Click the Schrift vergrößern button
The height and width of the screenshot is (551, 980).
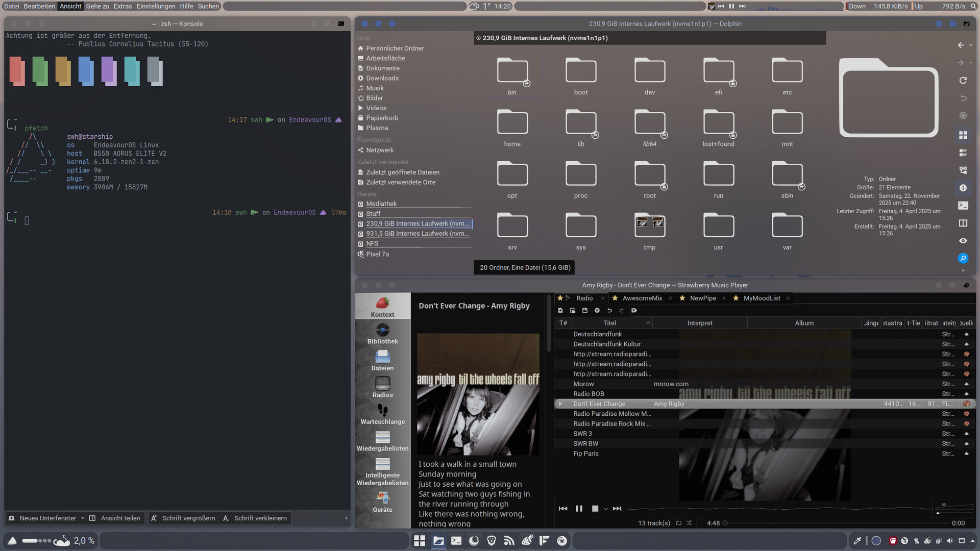(183, 518)
